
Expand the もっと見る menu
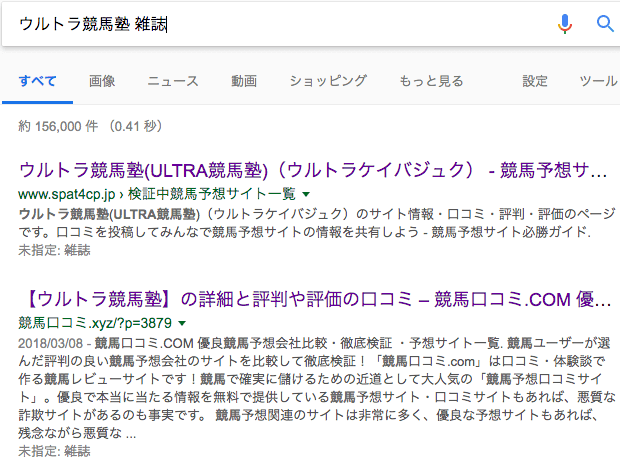431,81
